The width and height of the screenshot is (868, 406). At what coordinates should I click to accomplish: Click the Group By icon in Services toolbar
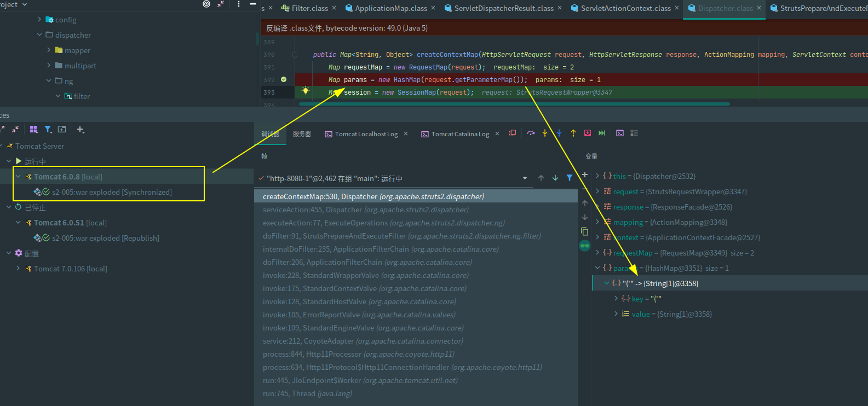coord(34,130)
